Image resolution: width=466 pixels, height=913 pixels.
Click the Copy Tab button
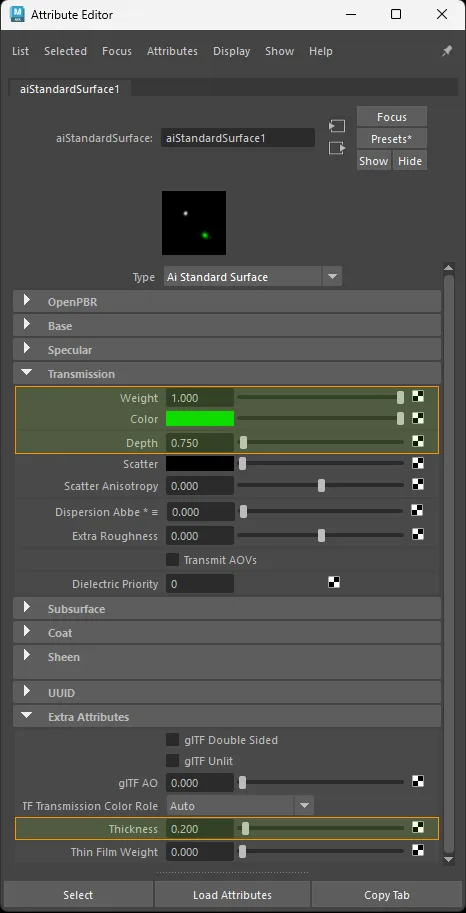pos(387,895)
